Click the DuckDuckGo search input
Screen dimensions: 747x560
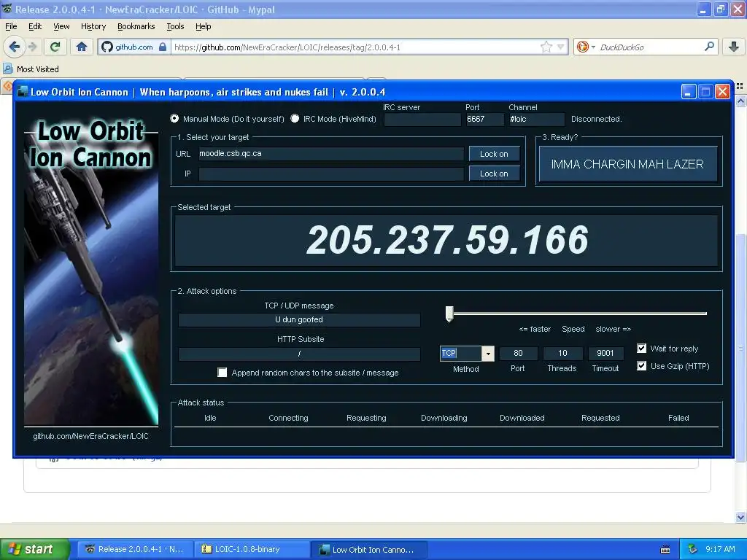point(649,47)
